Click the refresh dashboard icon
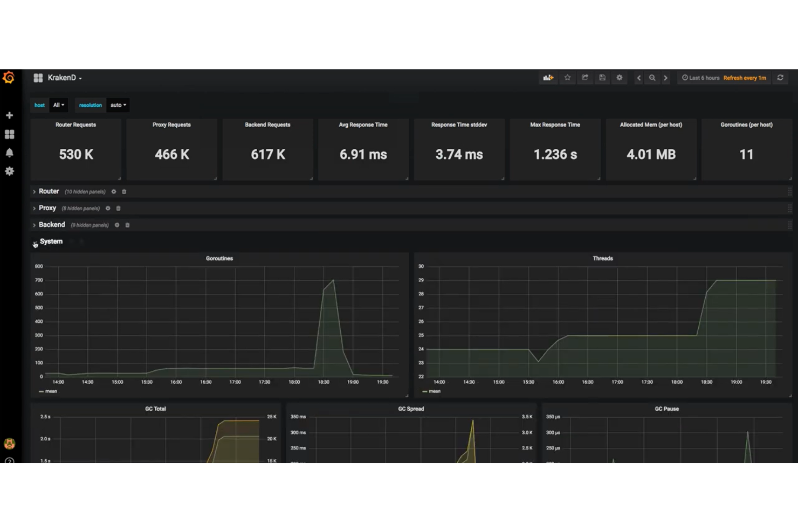Image resolution: width=798 pixels, height=532 pixels. 780,78
